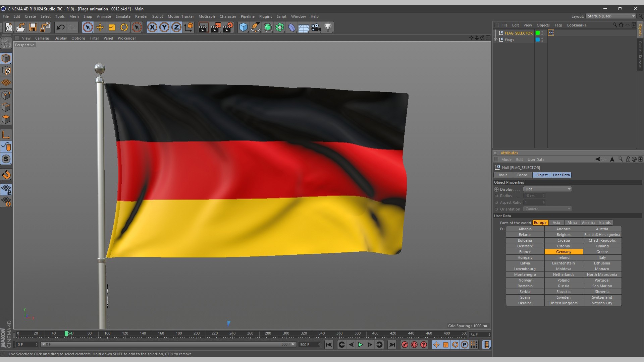The height and width of the screenshot is (362, 644).
Task: Toggle the Position keyframe channel button
Action: (436, 345)
